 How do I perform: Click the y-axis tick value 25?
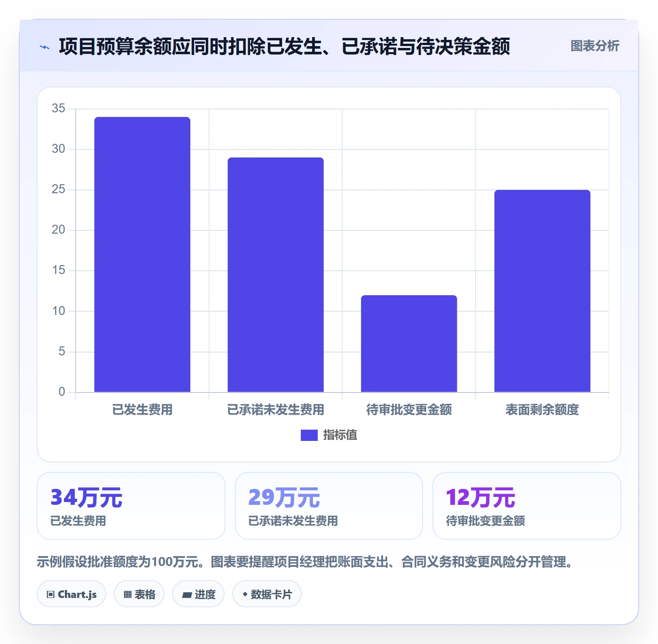(59, 189)
